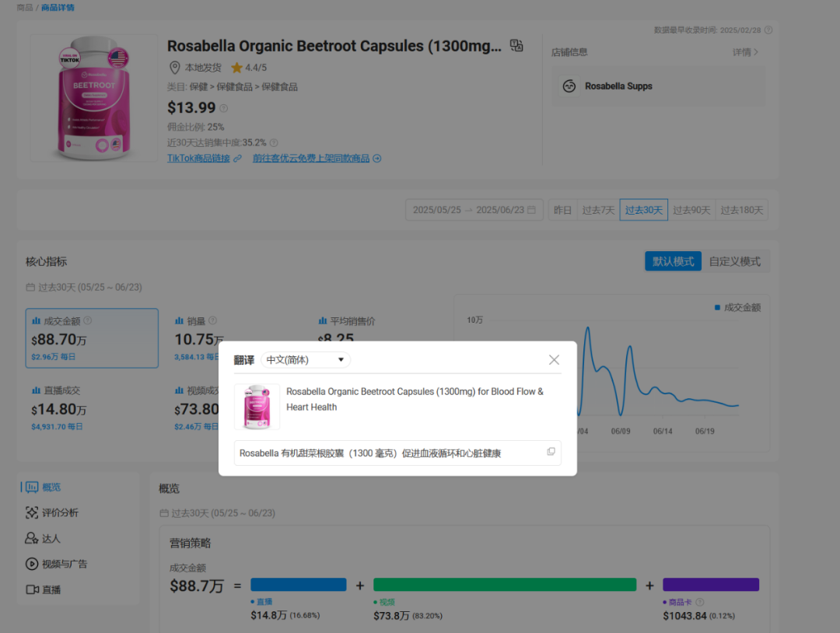Select the 过去7天 time range
The image size is (840, 633).
point(598,210)
